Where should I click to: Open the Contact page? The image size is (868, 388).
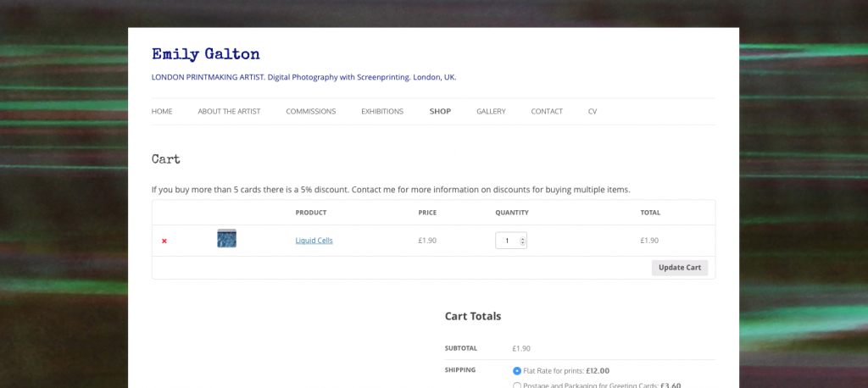547,111
